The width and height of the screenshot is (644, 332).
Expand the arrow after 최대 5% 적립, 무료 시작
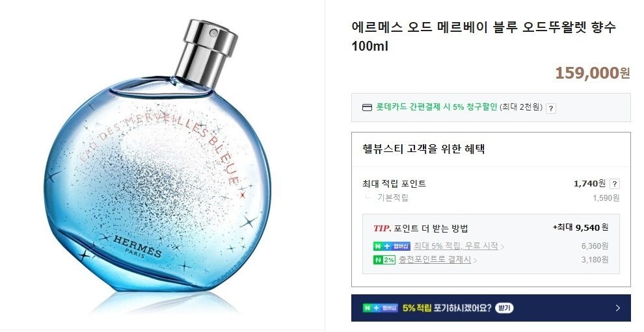(x=503, y=247)
